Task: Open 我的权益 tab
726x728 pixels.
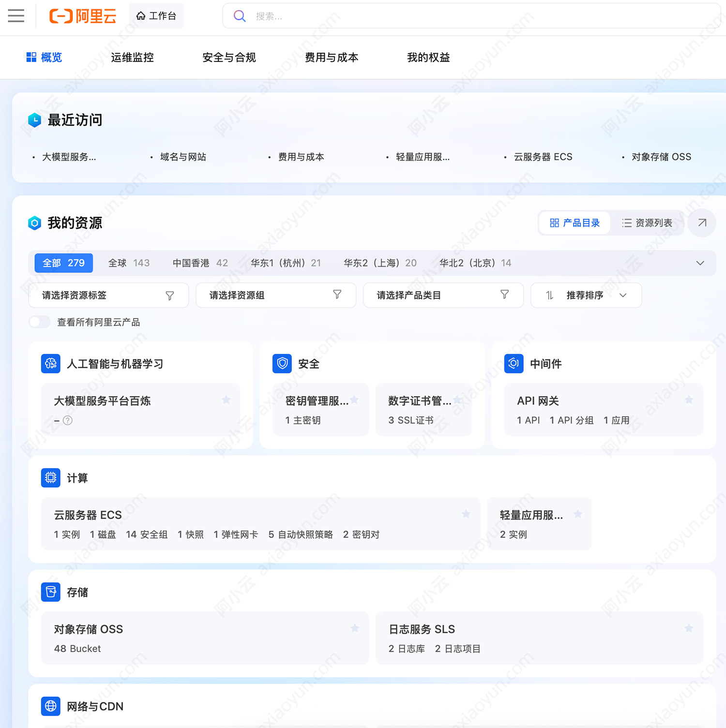Action: coord(428,58)
